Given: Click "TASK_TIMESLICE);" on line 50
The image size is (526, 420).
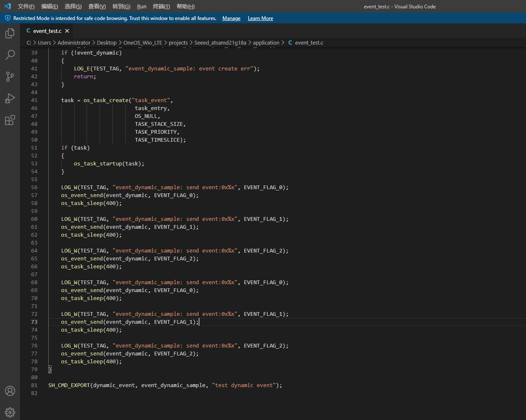Looking at the screenshot, I should [x=160, y=140].
